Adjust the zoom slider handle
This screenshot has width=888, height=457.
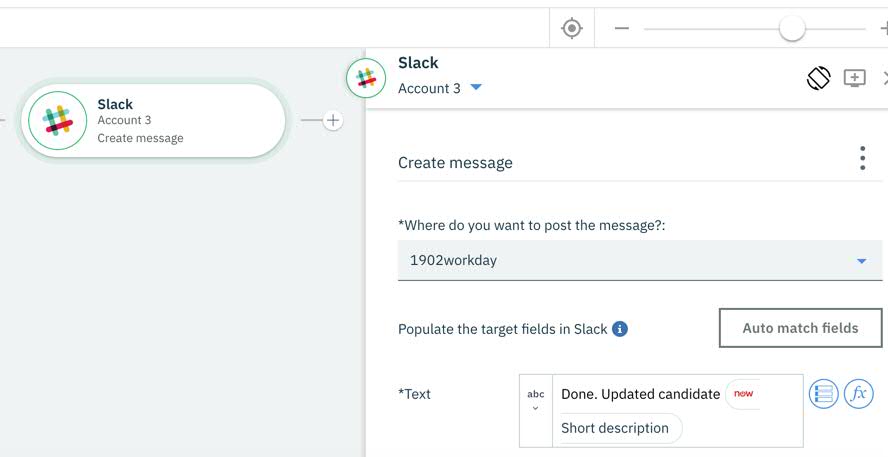pyautogui.click(x=792, y=28)
